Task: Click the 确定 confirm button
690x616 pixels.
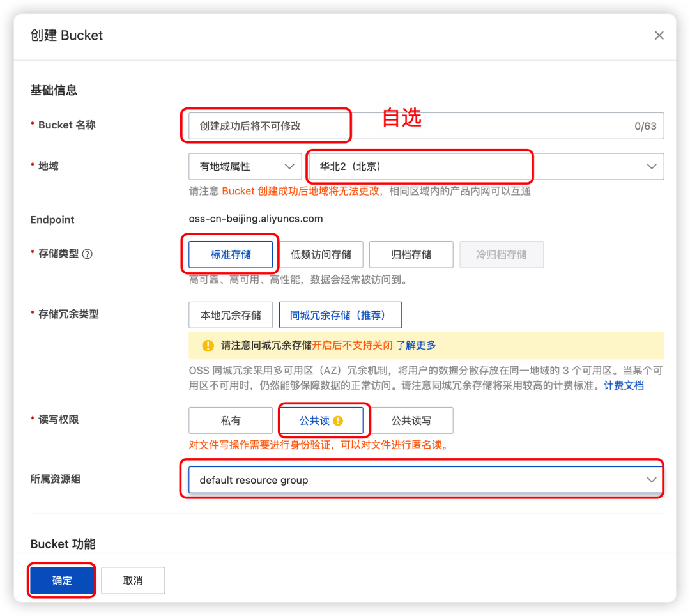Action: tap(61, 580)
